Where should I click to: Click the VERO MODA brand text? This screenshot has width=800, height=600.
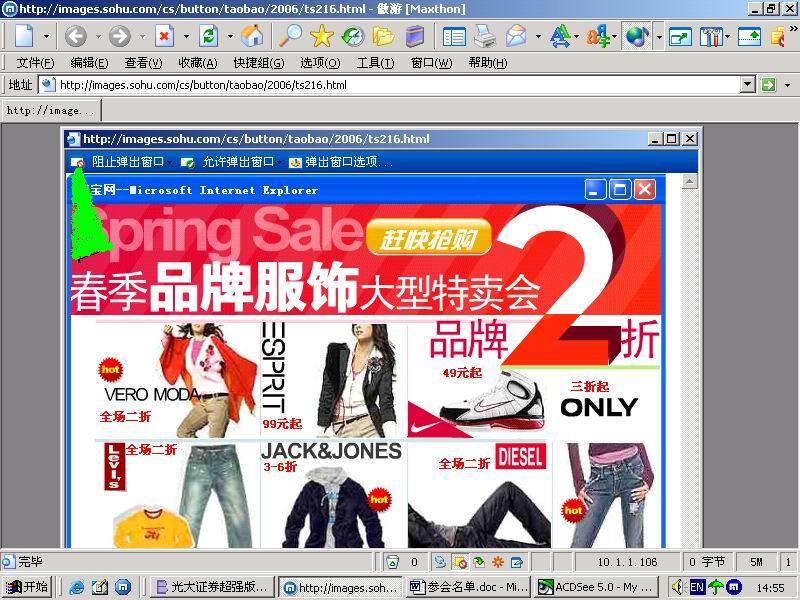click(152, 394)
